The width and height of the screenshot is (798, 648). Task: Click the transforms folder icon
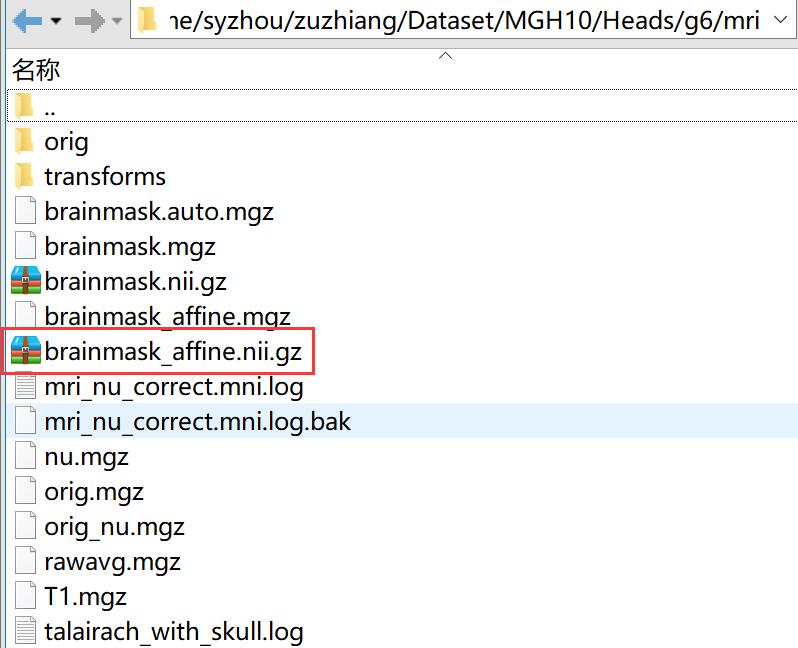click(x=24, y=176)
